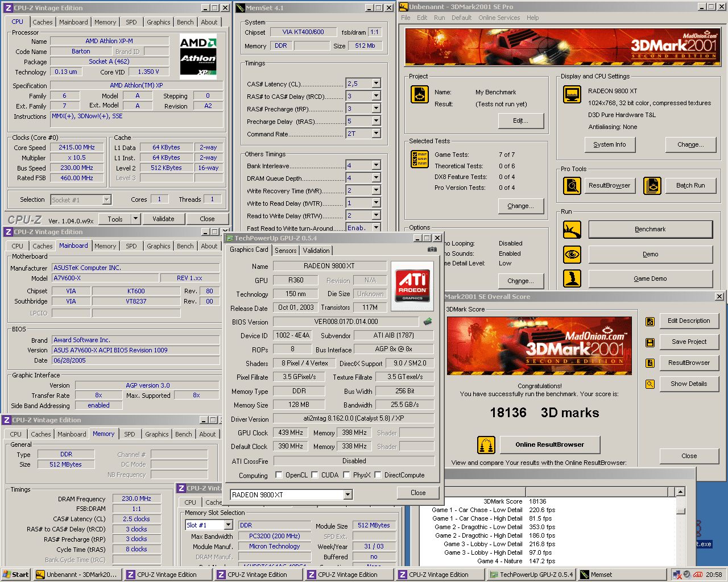Viewport: 728px width, 582px height.
Task: Switch to Memset in the taskbar
Action: tap(622, 575)
